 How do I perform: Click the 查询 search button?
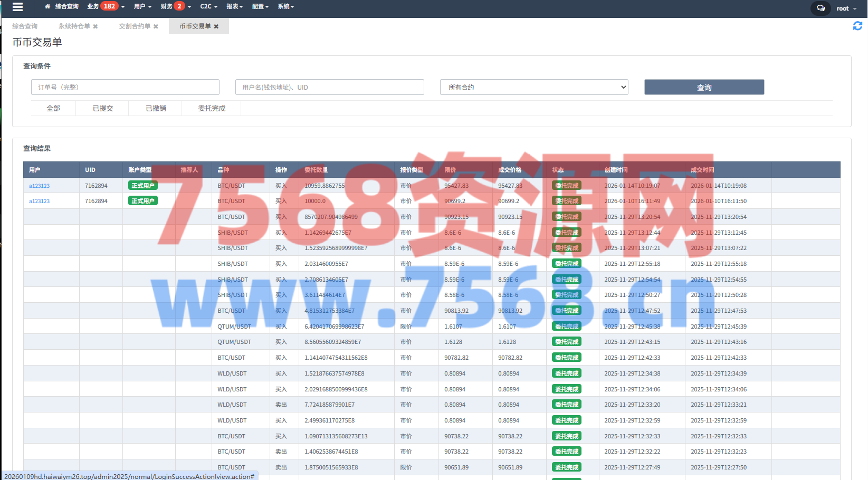click(x=704, y=88)
